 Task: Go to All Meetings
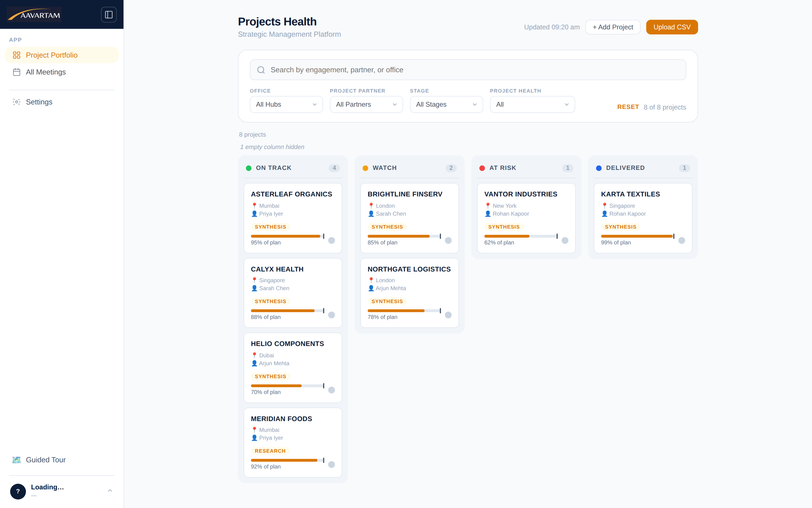pyautogui.click(x=62, y=72)
